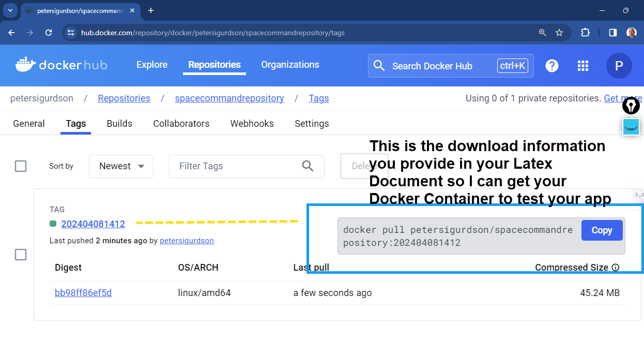Viewport: 644px width, 354px height.
Task: Open the P account avatar menu
Action: tap(619, 66)
